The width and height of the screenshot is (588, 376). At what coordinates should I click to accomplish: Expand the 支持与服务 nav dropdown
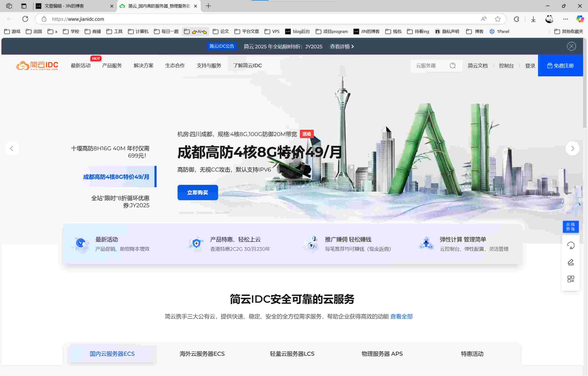(209, 66)
